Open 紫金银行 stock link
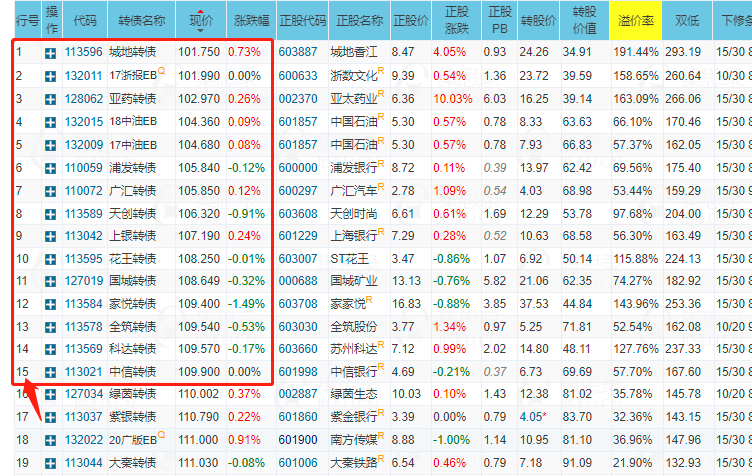The height and width of the screenshot is (476, 752). (x=354, y=417)
